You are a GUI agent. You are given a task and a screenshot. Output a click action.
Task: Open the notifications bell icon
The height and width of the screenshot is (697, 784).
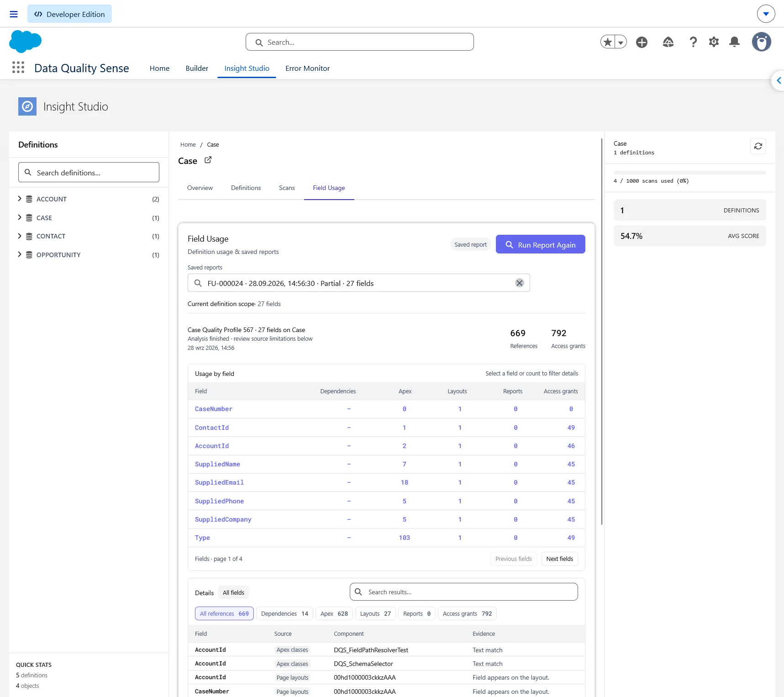(x=735, y=42)
